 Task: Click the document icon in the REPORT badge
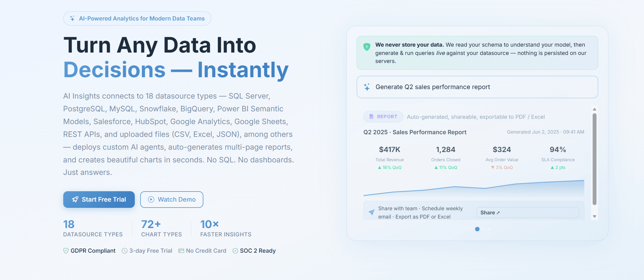(371, 117)
